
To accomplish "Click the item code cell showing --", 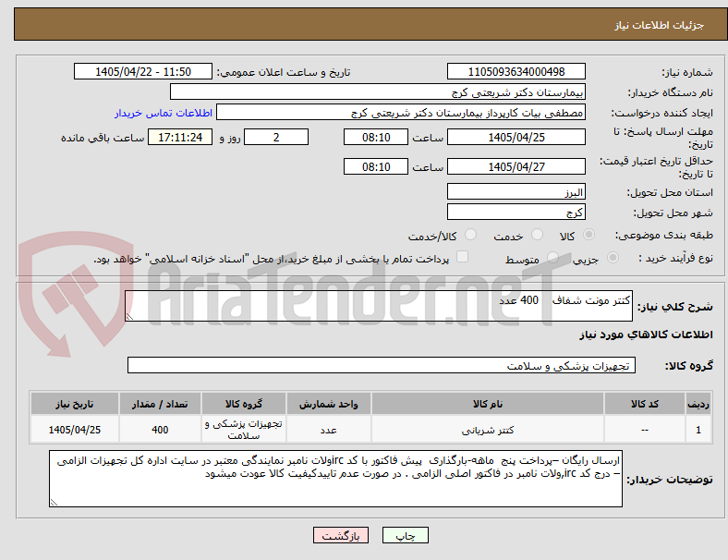I will pyautogui.click(x=645, y=430).
